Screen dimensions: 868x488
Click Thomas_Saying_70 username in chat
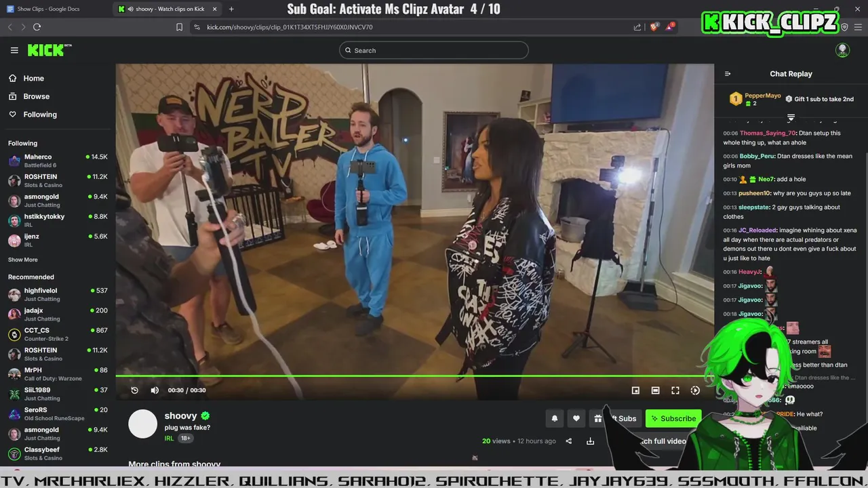[x=768, y=133]
